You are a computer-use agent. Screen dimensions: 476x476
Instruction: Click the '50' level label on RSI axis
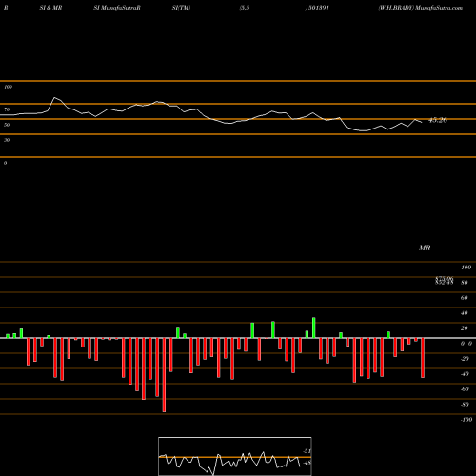7,125
